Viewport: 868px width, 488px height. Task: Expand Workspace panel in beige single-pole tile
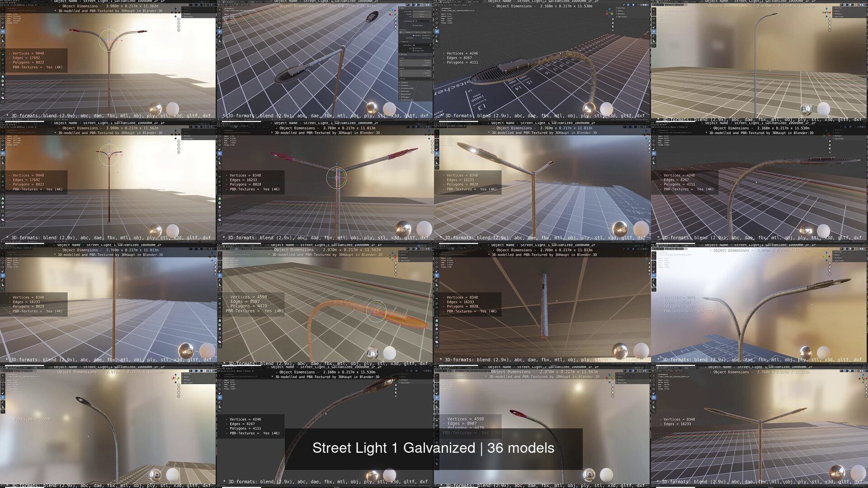click(838, 14)
